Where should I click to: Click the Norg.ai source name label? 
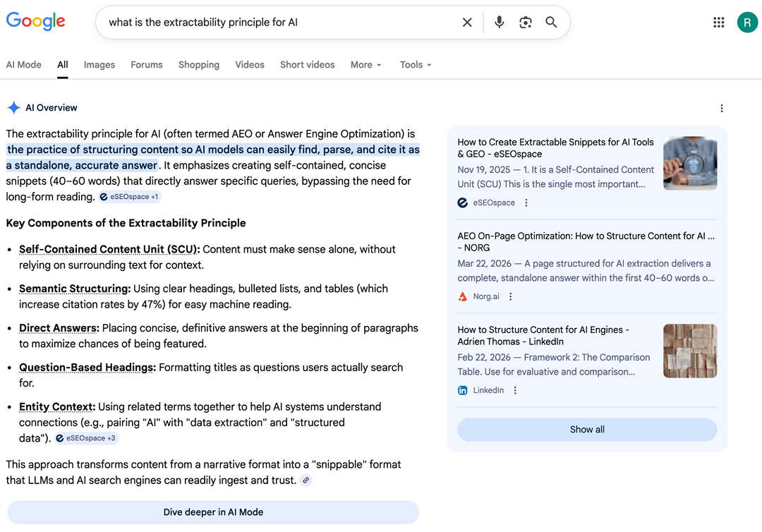486,296
